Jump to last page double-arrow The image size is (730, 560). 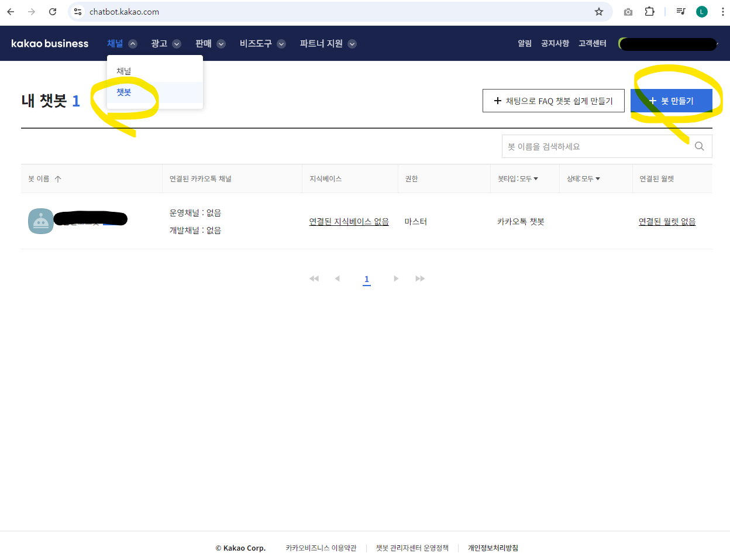pyautogui.click(x=420, y=279)
